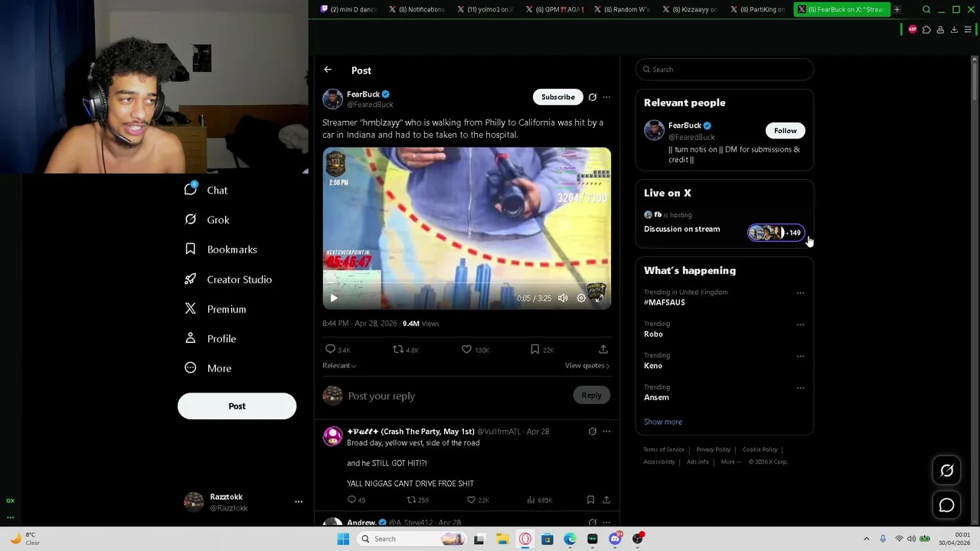Viewport: 980px width, 551px height.
Task: Bookmark the FearBuck post
Action: pos(542,349)
